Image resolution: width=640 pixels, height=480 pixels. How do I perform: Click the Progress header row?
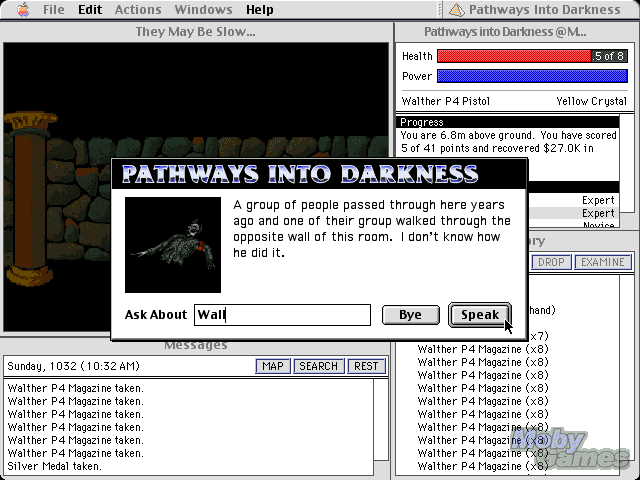click(507, 122)
